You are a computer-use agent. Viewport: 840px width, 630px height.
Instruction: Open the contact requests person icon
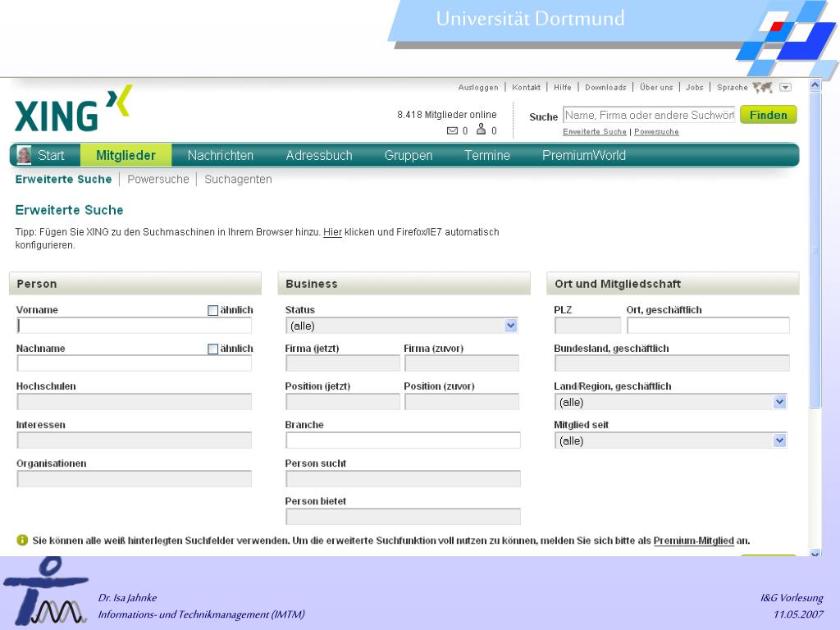coord(481,130)
